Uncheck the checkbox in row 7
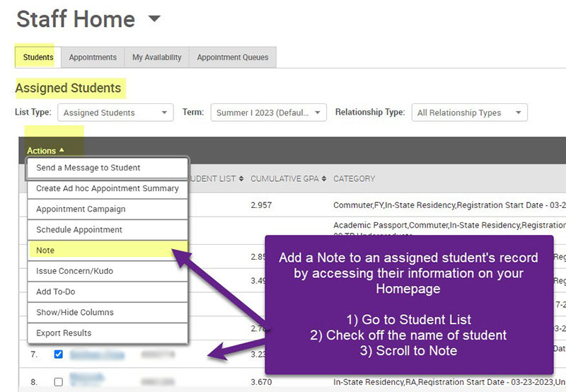566x392 pixels. 59,354
